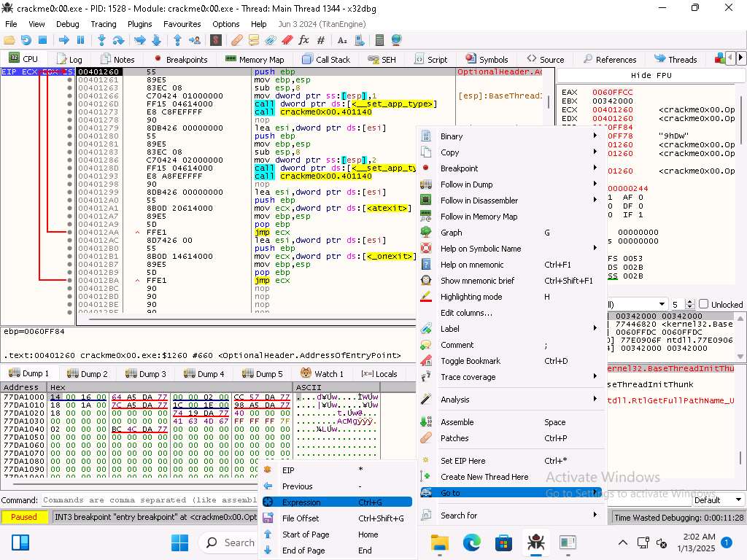Open the Microsoft Edge taskbar icon
This screenshot has width=747, height=560.
tap(471, 542)
